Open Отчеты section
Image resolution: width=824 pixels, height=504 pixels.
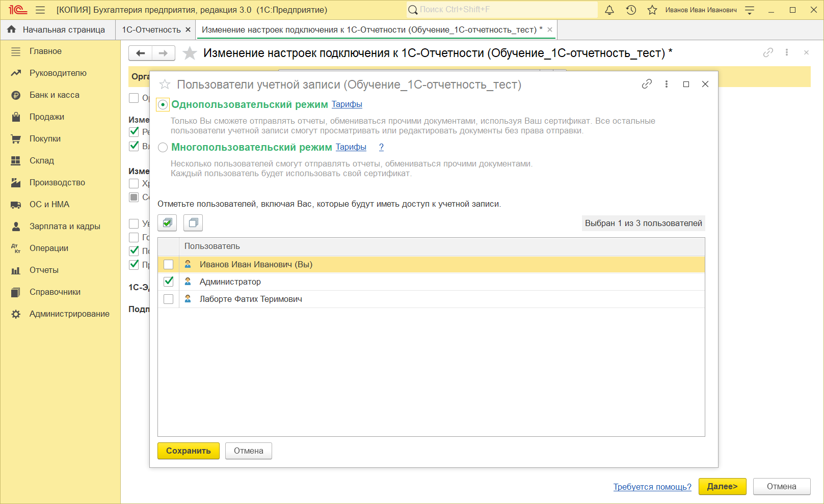[x=44, y=270]
